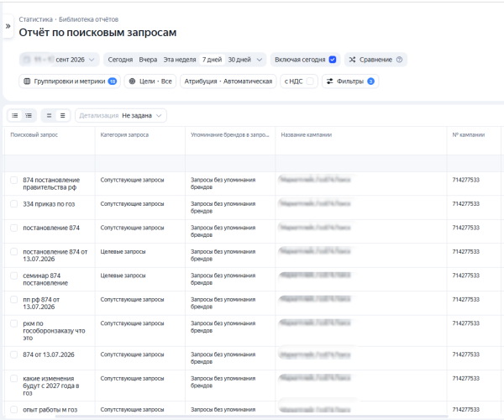Check row ркм по гособоронзаказу что это
The width and height of the screenshot is (504, 420).
(x=13, y=323)
